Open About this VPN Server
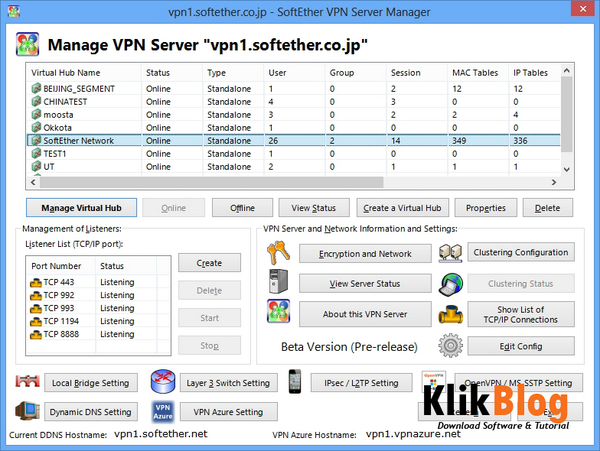Screen dimensions: 600x451 coord(365,314)
